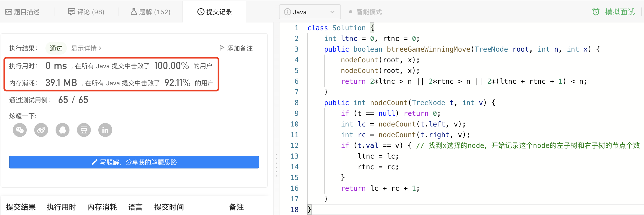This screenshot has width=644, height=215.
Task: Click the 通过 status badge
Action: 56,48
